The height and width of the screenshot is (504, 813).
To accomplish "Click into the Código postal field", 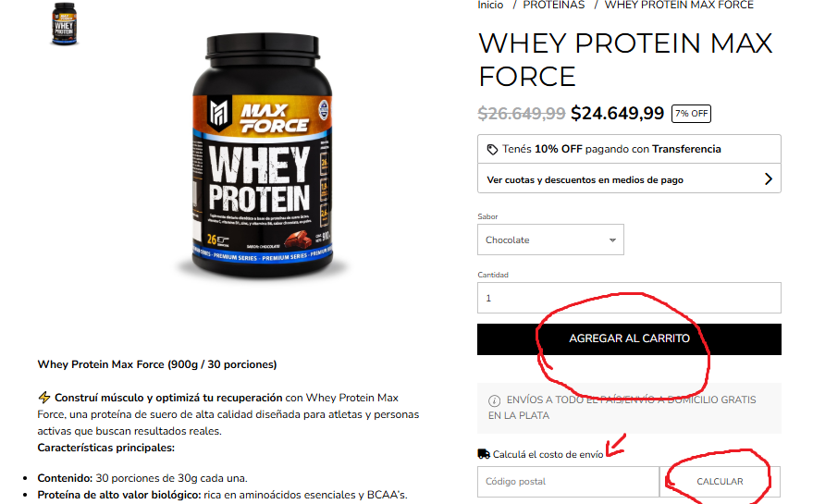I will 568,481.
